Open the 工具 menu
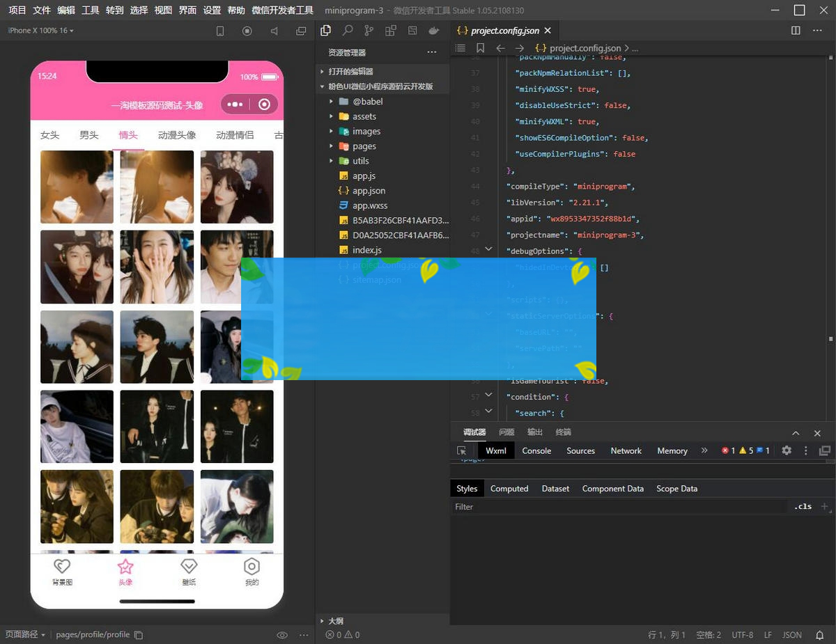Screen dimensions: 836x644 click(90, 10)
